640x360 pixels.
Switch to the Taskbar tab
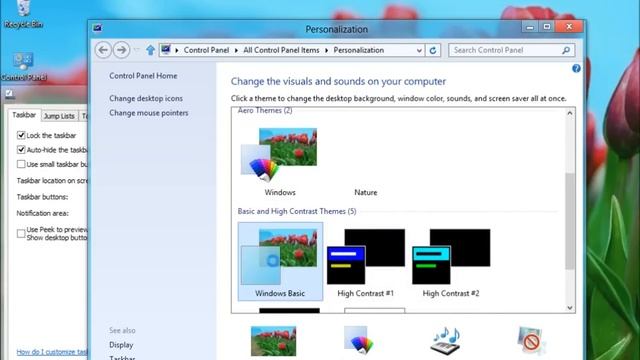tap(24, 115)
